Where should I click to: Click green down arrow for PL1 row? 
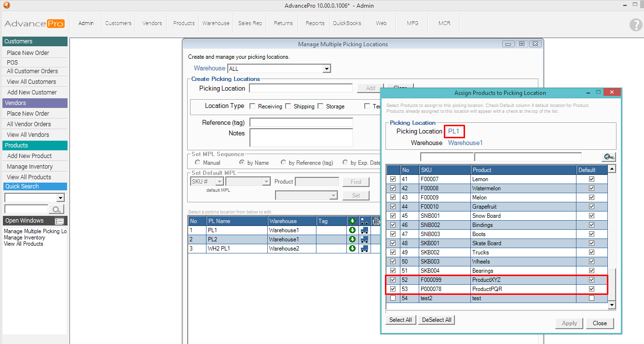(x=352, y=230)
